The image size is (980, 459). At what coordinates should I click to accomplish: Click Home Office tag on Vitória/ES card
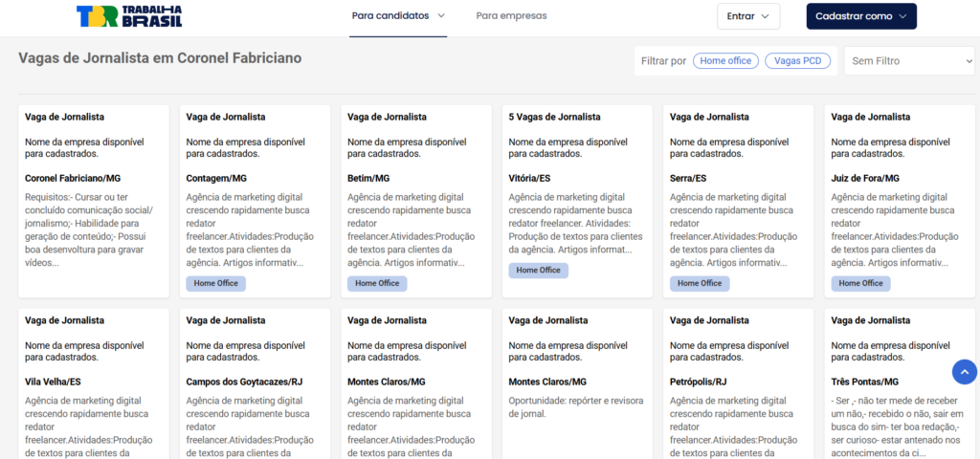coord(538,271)
